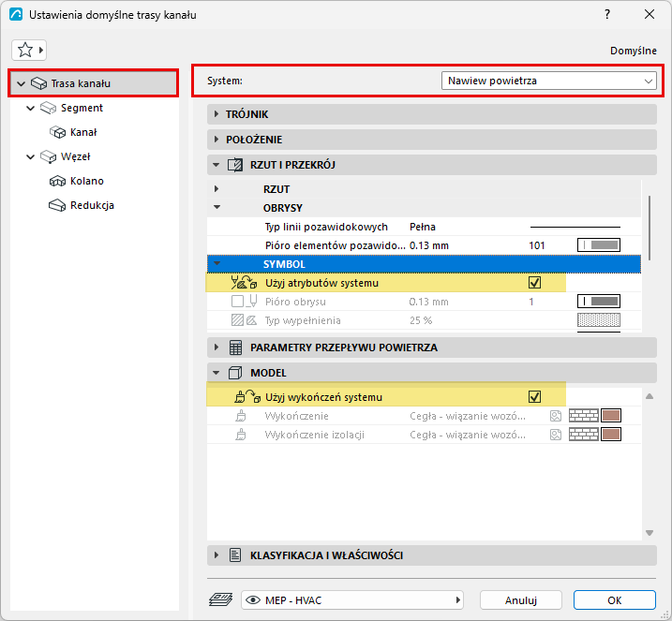Screen dimensions: 672x621
Task: Click the Typ wypełnienia fill pattern swatch
Action: tap(599, 320)
